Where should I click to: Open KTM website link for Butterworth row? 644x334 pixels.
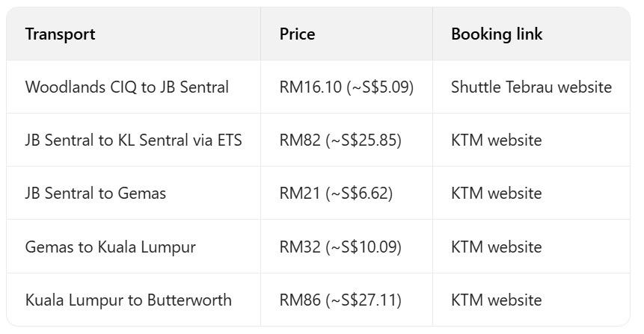coord(496,300)
